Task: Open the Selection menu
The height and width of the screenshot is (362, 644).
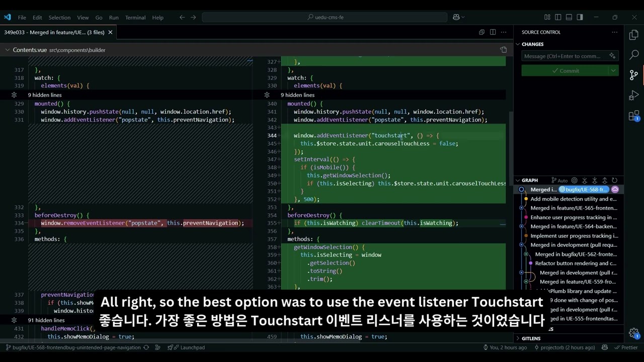Action: (59, 17)
